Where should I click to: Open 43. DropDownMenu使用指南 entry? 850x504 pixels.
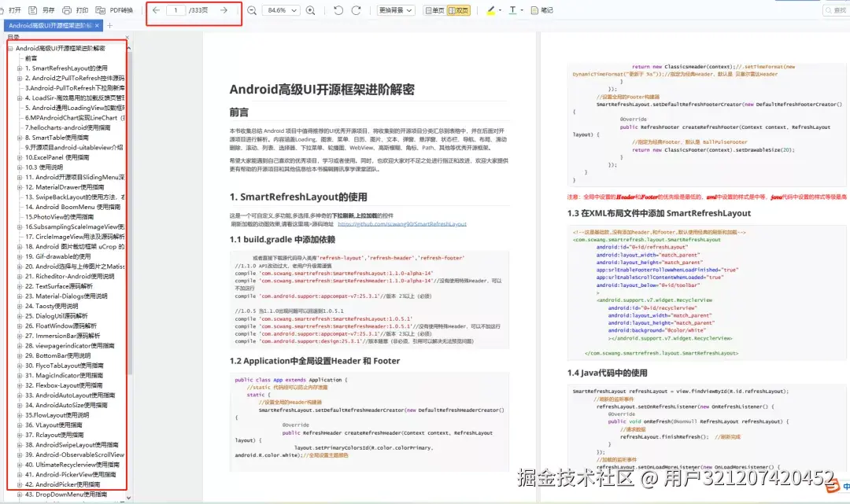tap(66, 495)
